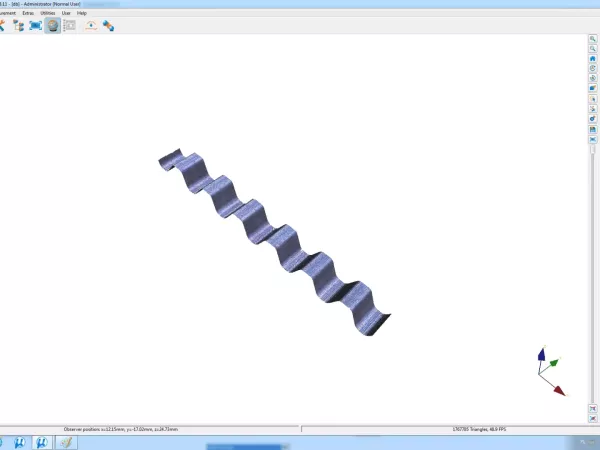Click the save floppy disk icon in right toolbar
This screenshot has width=600, height=450.
point(592,129)
